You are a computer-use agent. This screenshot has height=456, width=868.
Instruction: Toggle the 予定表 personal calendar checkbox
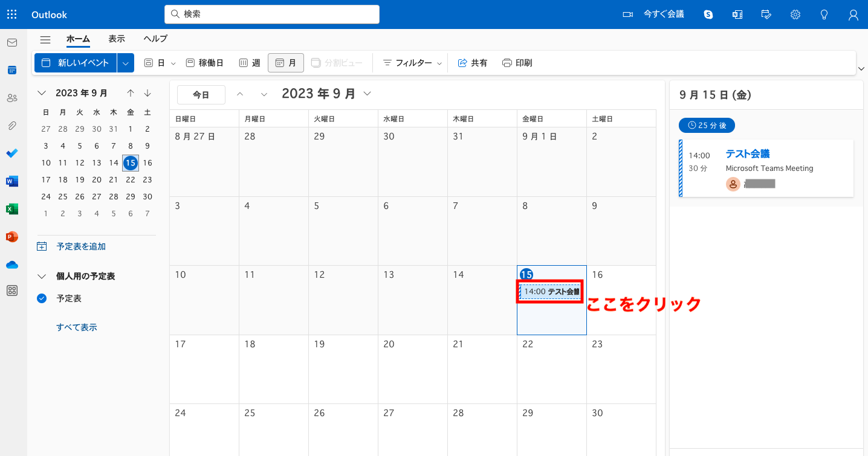41,298
